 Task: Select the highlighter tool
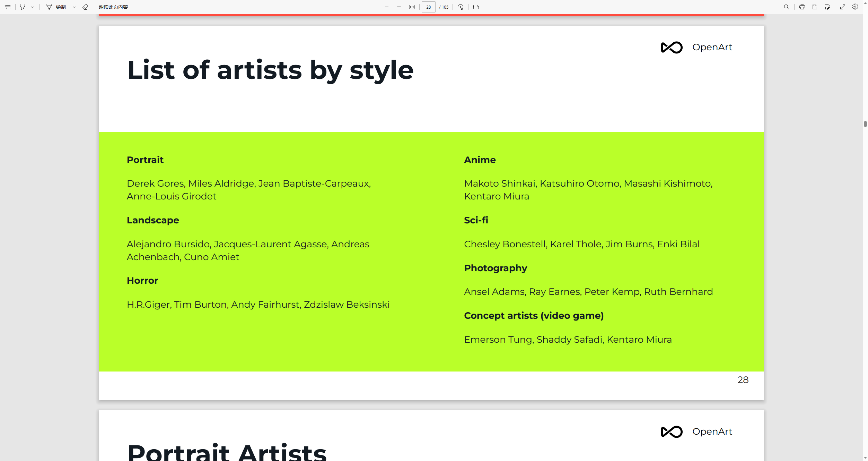[x=23, y=7]
